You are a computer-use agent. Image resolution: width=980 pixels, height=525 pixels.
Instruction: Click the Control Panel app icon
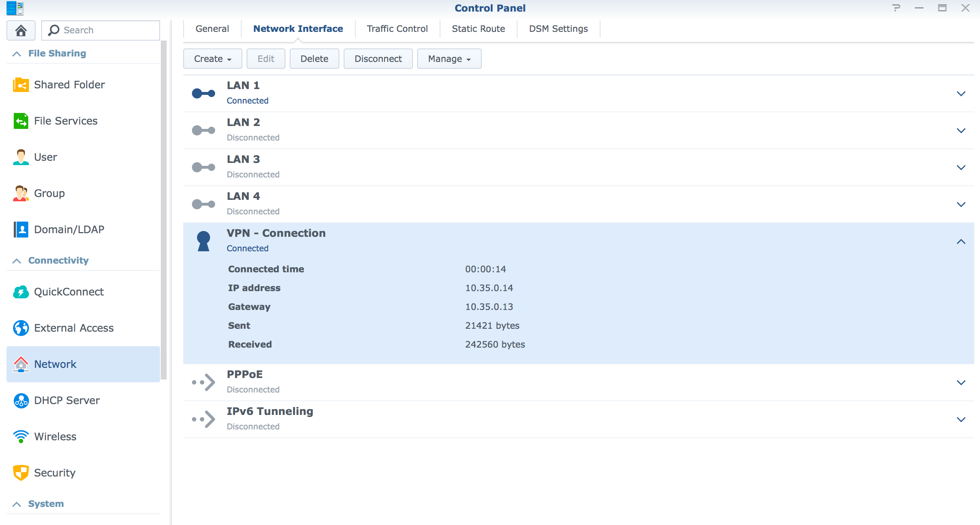click(x=15, y=8)
